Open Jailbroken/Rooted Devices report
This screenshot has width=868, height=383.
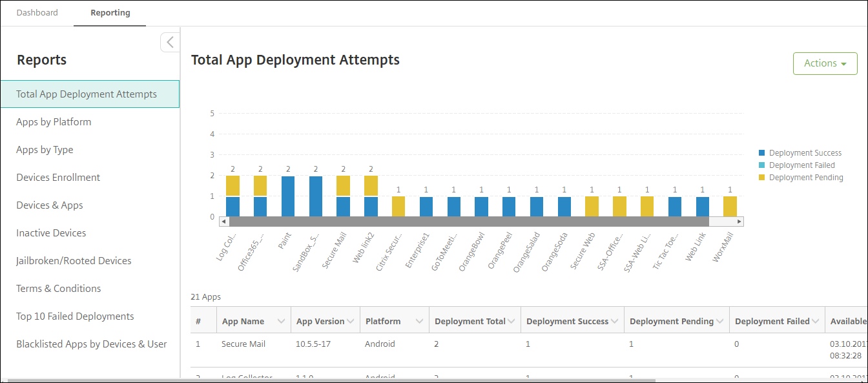74,261
